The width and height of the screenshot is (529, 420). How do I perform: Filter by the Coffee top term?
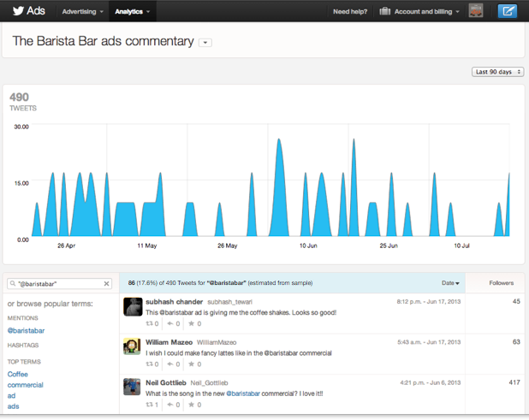(x=18, y=374)
